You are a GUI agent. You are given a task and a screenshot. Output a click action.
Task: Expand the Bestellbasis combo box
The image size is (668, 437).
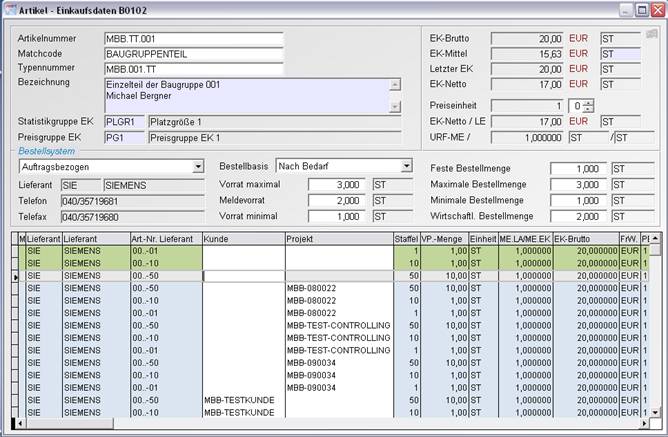[406, 166]
